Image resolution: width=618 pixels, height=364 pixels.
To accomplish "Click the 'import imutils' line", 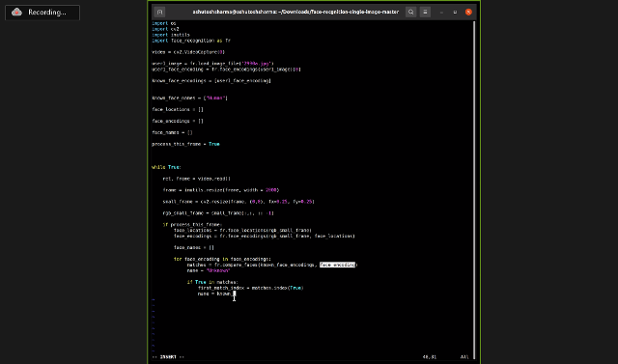I will 171,35.
